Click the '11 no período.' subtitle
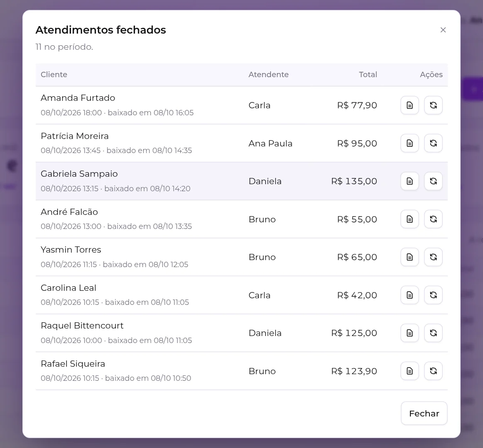 coord(64,47)
